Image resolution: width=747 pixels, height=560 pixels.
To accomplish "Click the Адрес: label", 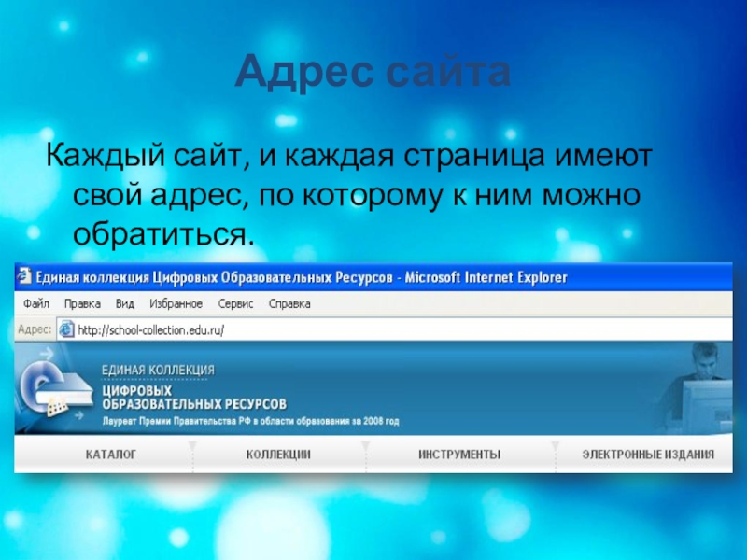I will [35, 329].
